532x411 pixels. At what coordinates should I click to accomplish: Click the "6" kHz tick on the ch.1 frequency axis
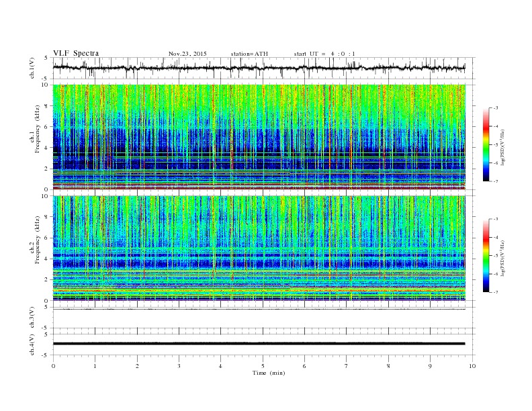click(47, 127)
